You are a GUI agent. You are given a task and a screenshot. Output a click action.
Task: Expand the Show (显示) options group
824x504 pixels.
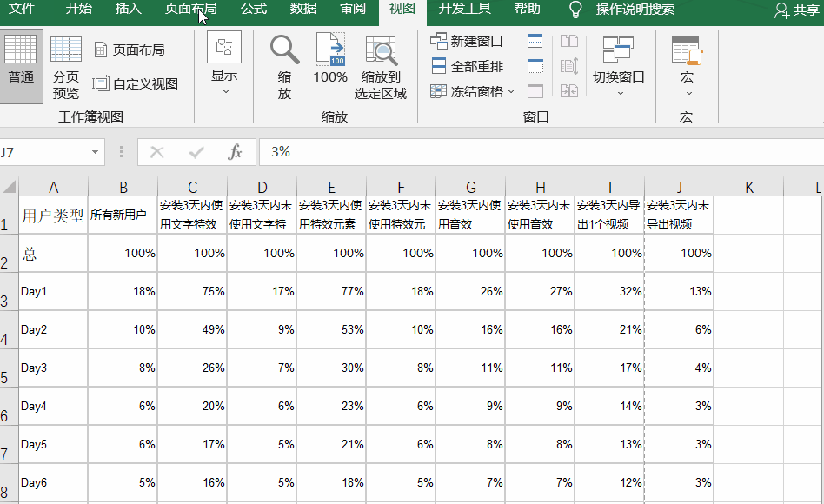pyautogui.click(x=224, y=64)
